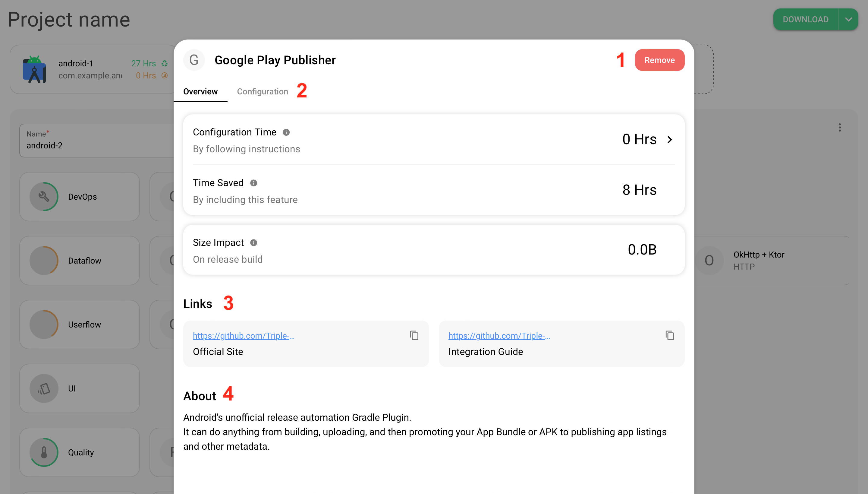Click the Google Play Publisher title
Image resolution: width=868 pixels, height=494 pixels.
(275, 60)
